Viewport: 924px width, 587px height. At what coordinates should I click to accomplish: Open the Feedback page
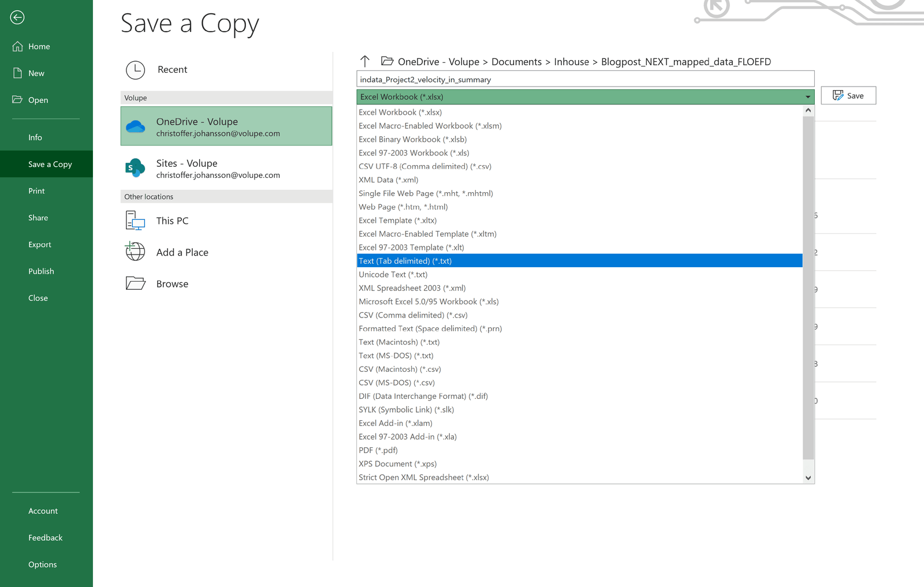click(46, 537)
